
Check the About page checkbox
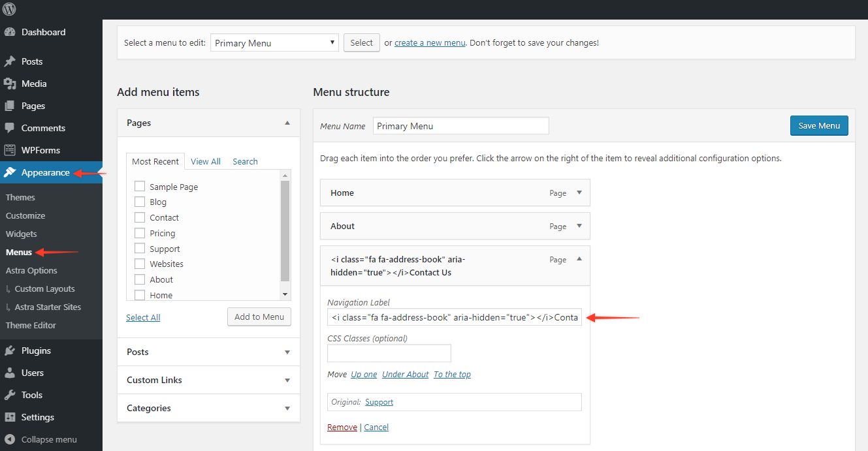click(x=140, y=279)
